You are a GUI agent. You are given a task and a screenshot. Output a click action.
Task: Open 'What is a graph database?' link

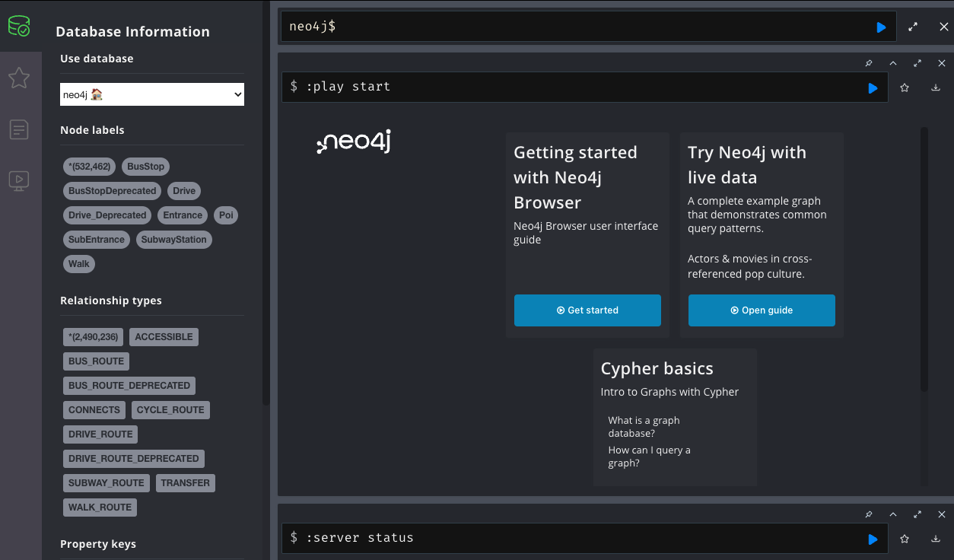(x=644, y=427)
